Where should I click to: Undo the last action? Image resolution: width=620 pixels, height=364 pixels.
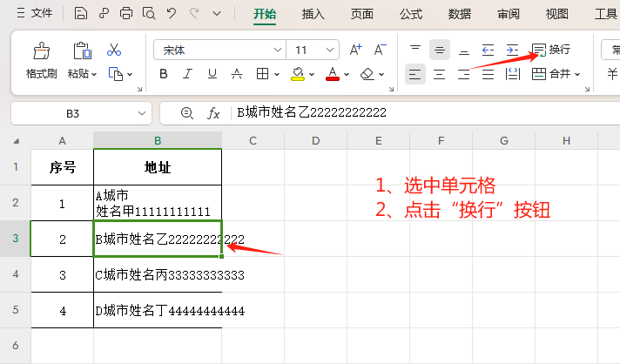pyautogui.click(x=172, y=13)
